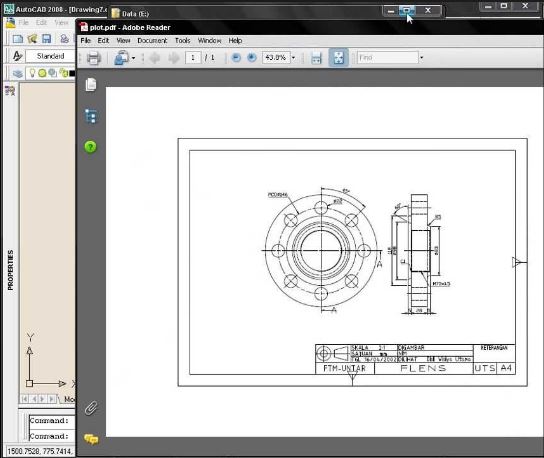Image resolution: width=544 pixels, height=458 pixels.
Task: Click coordinates readout 1500.7528, 775.7414
Action: click(x=39, y=451)
